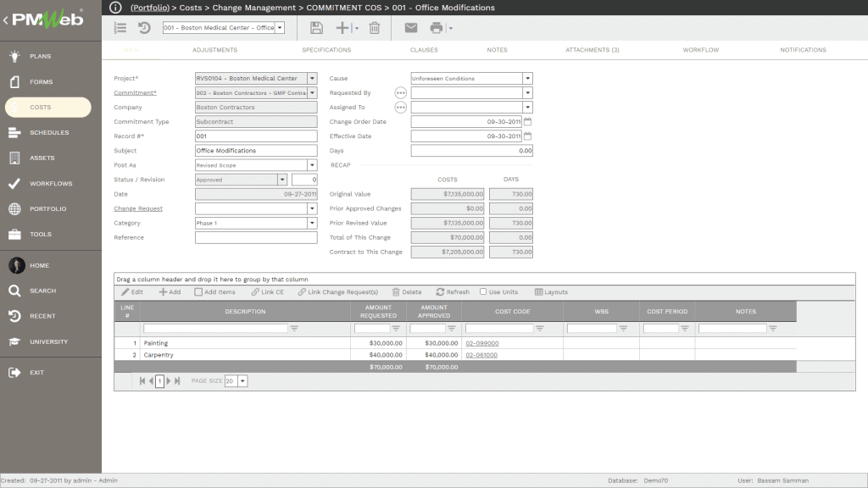This screenshot has height=488, width=868.
Task: Open the Layouts button in grid toolbar
Action: click(551, 291)
